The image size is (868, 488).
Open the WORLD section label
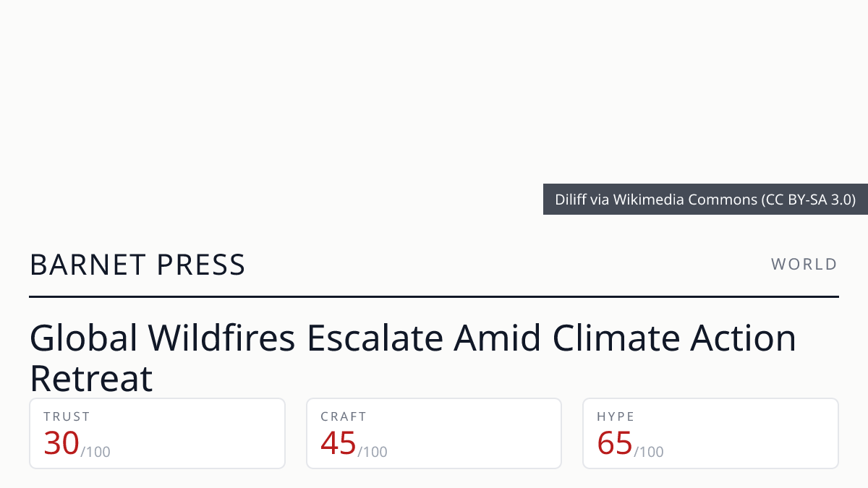click(x=804, y=265)
